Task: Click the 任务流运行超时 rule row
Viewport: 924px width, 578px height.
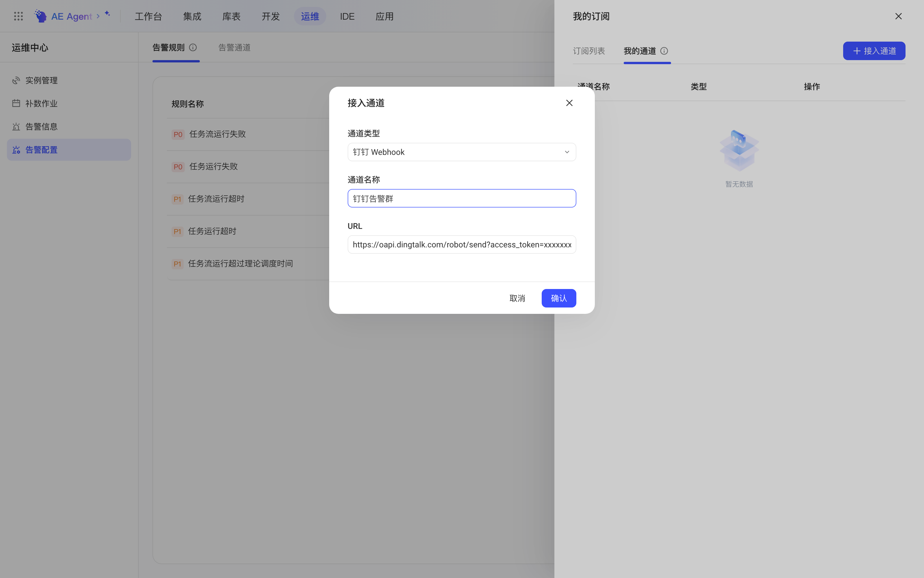Action: [248, 199]
